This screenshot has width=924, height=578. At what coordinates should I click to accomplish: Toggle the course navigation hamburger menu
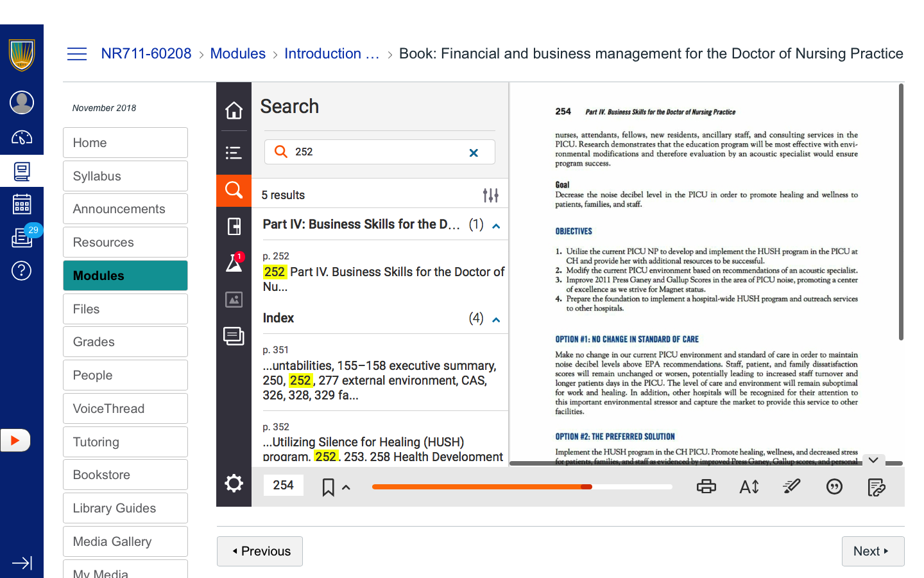click(x=77, y=54)
